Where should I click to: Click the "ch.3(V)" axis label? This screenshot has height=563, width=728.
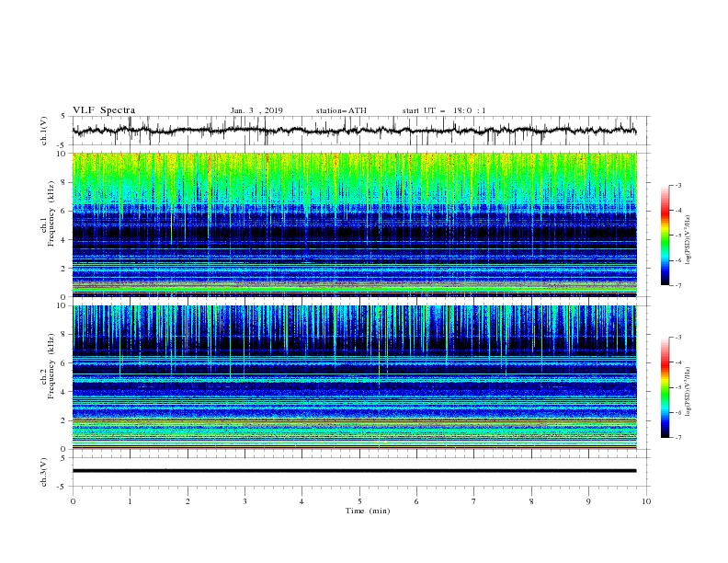pos(44,472)
